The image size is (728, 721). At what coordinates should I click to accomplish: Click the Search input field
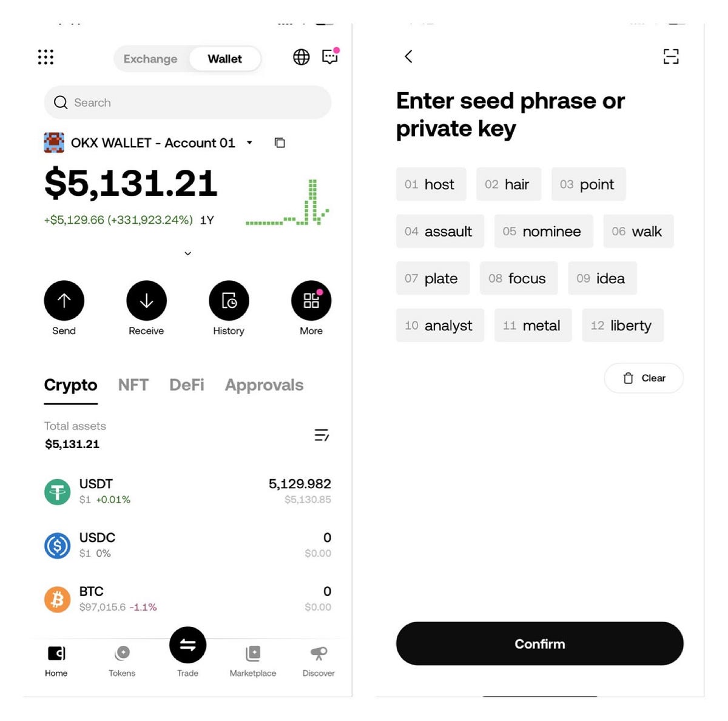coord(187,102)
